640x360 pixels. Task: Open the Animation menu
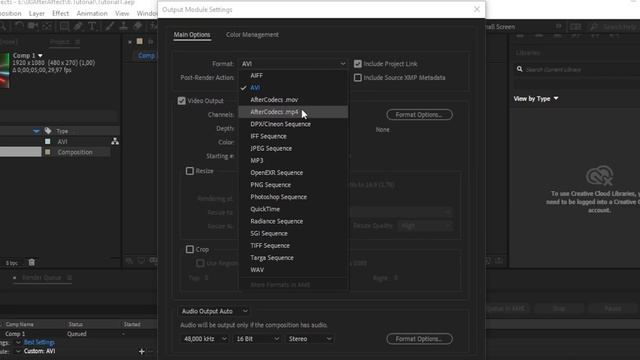(x=92, y=13)
